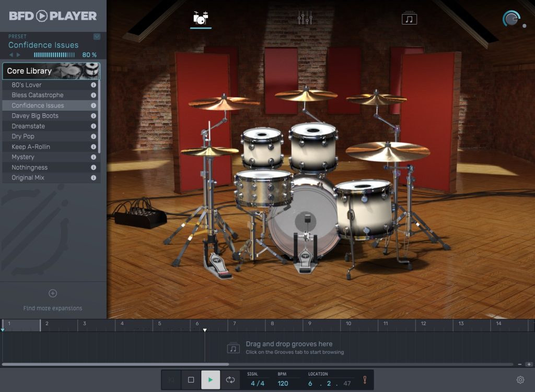Open the mixer faders tab
This screenshot has height=392, width=535.
tap(305, 18)
